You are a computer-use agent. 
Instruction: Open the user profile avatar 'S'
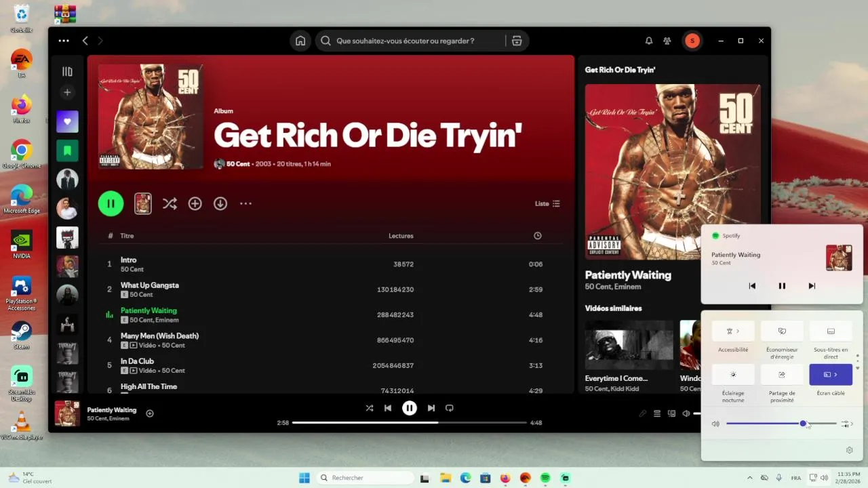click(x=692, y=41)
